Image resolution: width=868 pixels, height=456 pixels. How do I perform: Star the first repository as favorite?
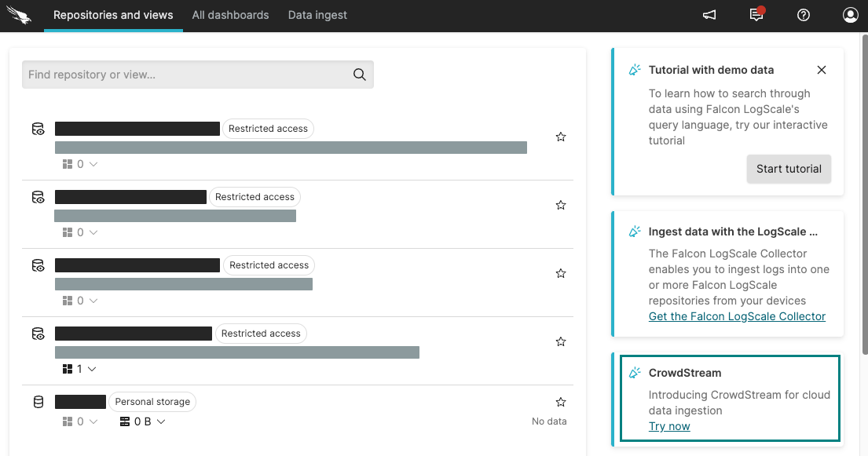coord(561,137)
